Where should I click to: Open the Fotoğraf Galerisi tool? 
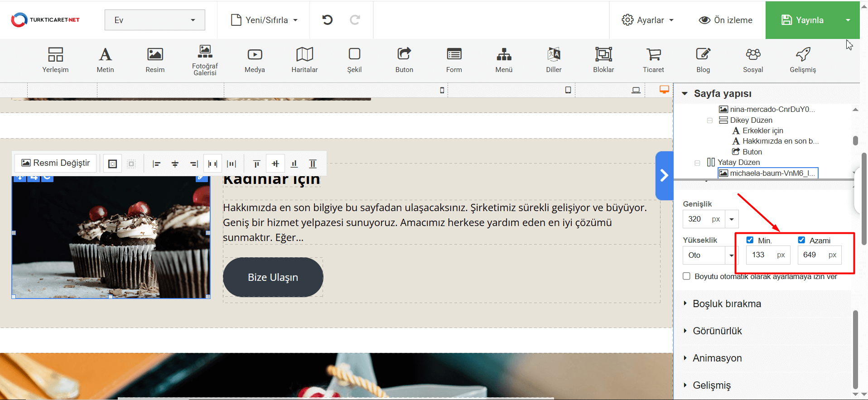point(205,60)
